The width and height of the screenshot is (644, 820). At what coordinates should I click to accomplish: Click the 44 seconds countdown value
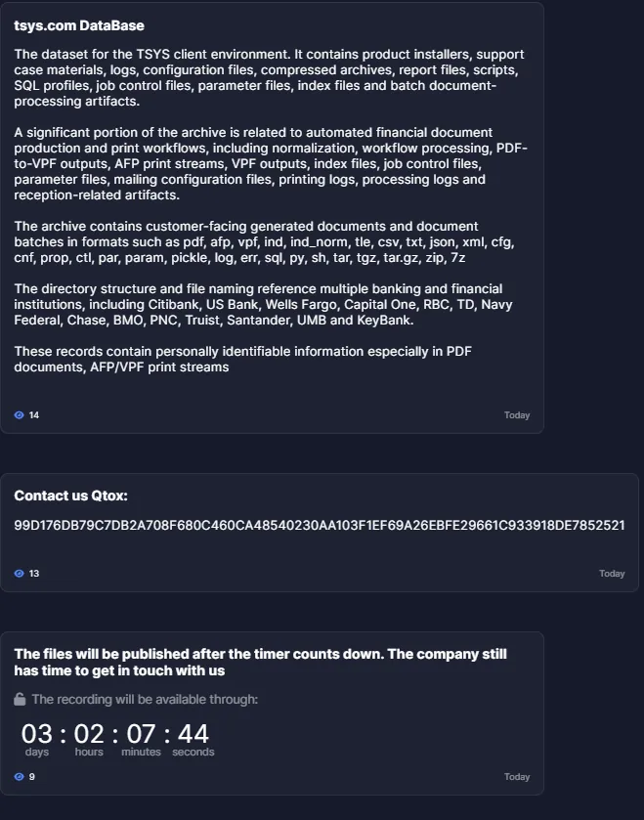pos(193,734)
